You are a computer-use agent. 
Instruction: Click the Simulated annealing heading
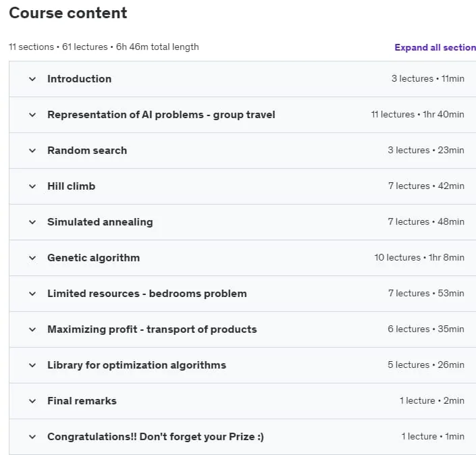click(100, 222)
